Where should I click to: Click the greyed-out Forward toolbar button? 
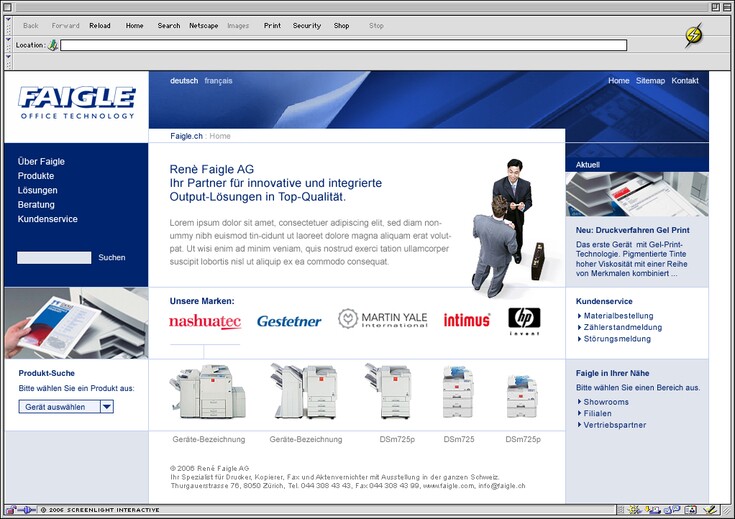66,26
